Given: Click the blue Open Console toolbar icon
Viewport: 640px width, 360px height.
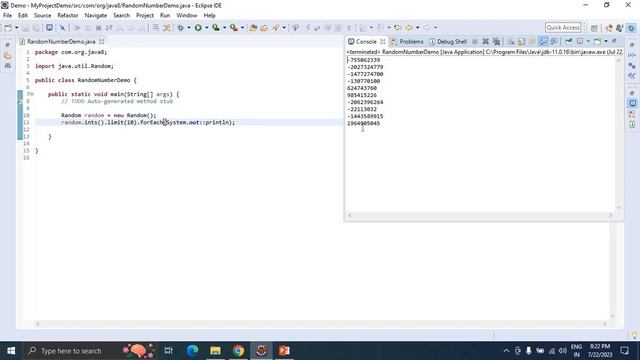Looking at the screenshot, I should (49, 28).
